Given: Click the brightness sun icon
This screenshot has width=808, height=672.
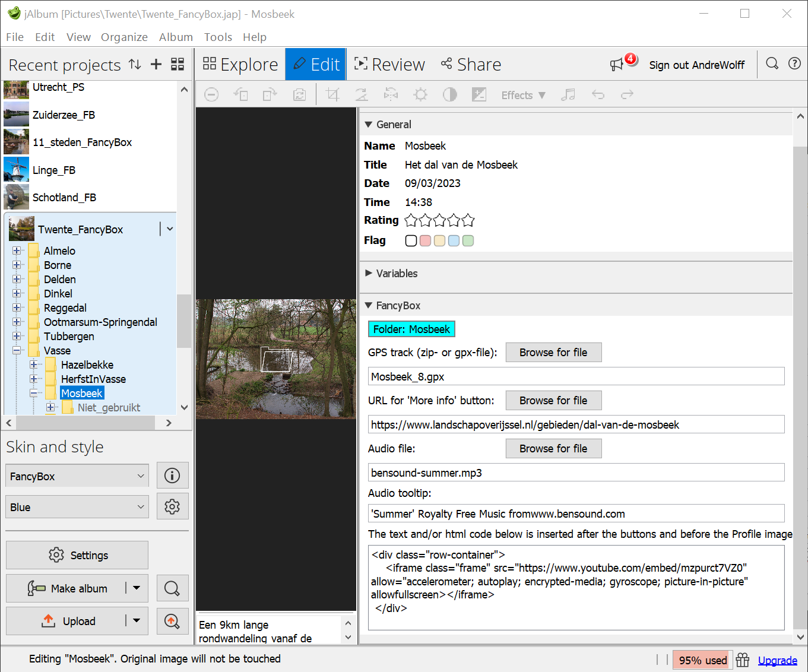Looking at the screenshot, I should 420,95.
